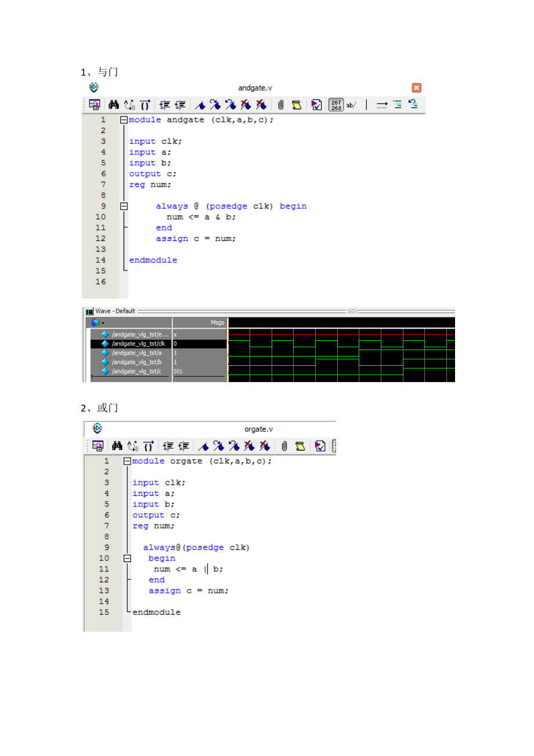Click the ab/ icon in andgate.v toolbar
The image size is (534, 756).
[x=351, y=105]
